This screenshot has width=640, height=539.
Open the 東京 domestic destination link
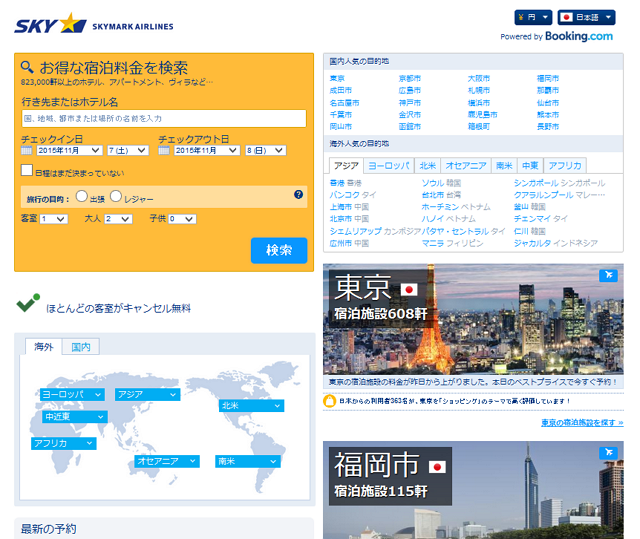(337, 78)
